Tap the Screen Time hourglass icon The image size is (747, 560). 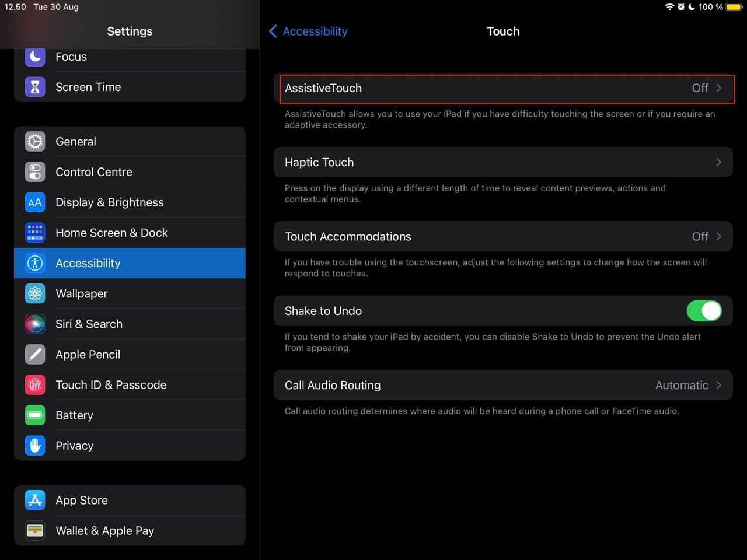point(35,87)
